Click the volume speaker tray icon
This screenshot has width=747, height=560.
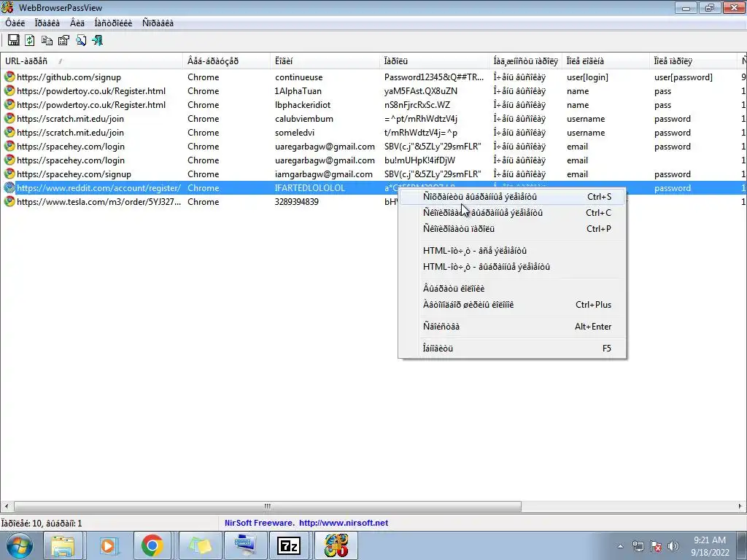pos(673,546)
